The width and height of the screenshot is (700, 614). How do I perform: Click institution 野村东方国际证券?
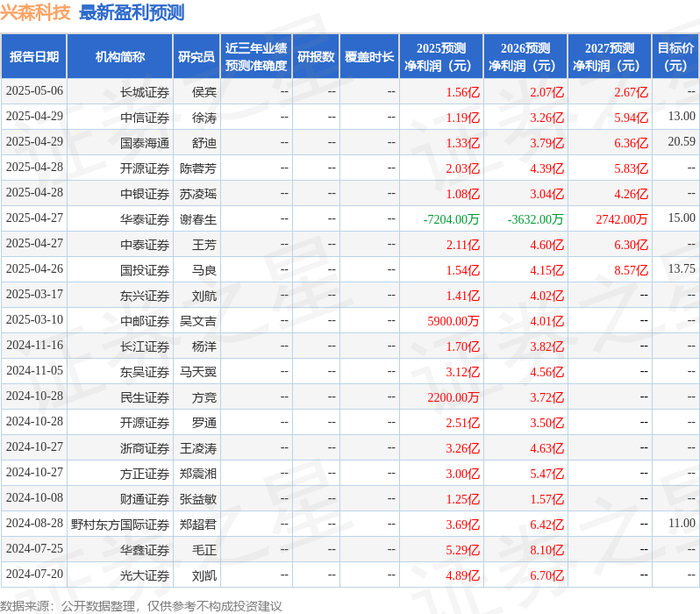[x=120, y=525]
